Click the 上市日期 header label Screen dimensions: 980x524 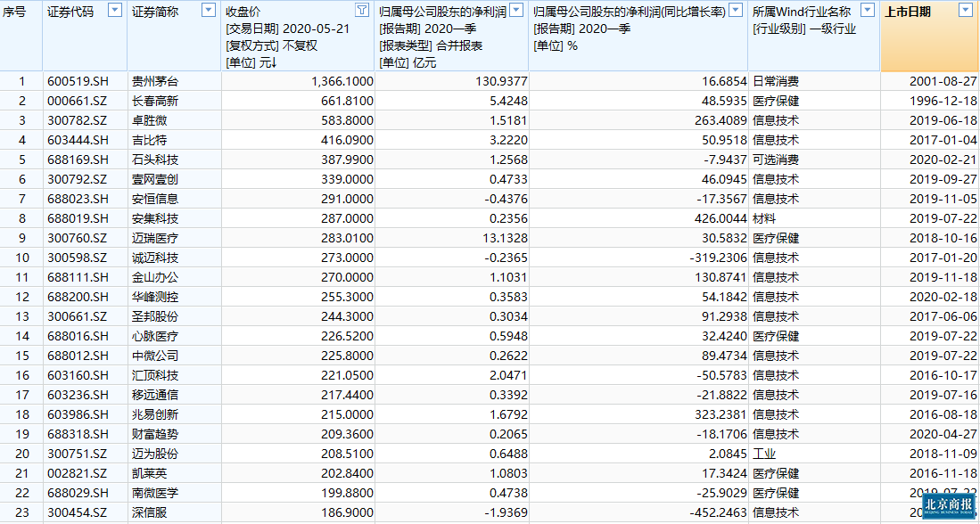908,12
